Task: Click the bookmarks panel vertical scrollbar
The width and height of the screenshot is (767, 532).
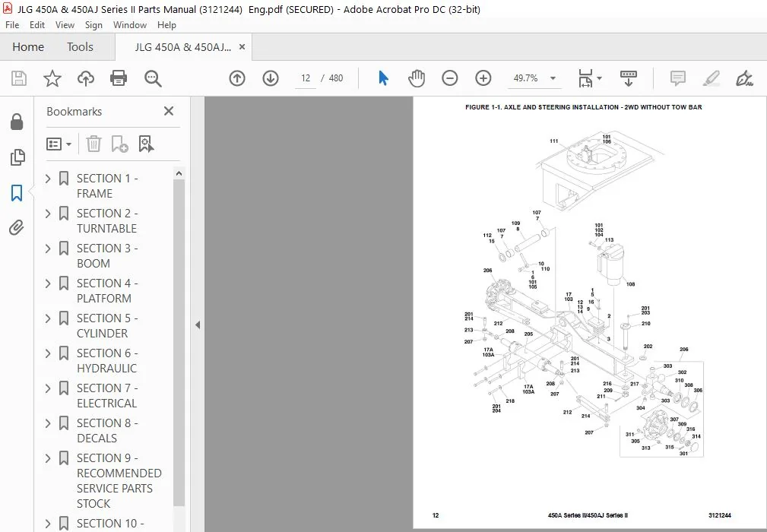Action: pos(179,342)
